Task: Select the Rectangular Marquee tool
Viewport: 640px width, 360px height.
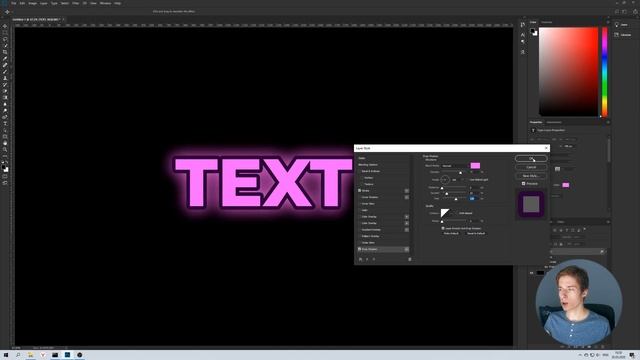Action: pos(5,33)
